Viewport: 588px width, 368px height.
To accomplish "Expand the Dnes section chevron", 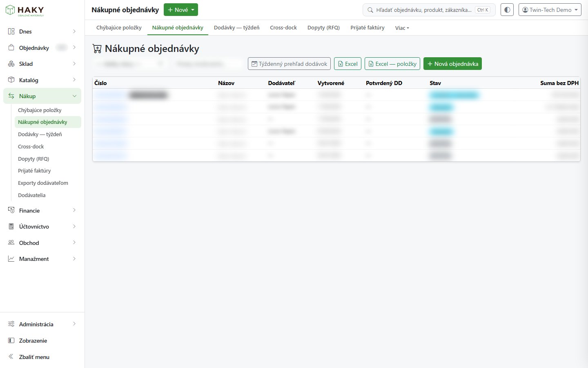I will [74, 31].
